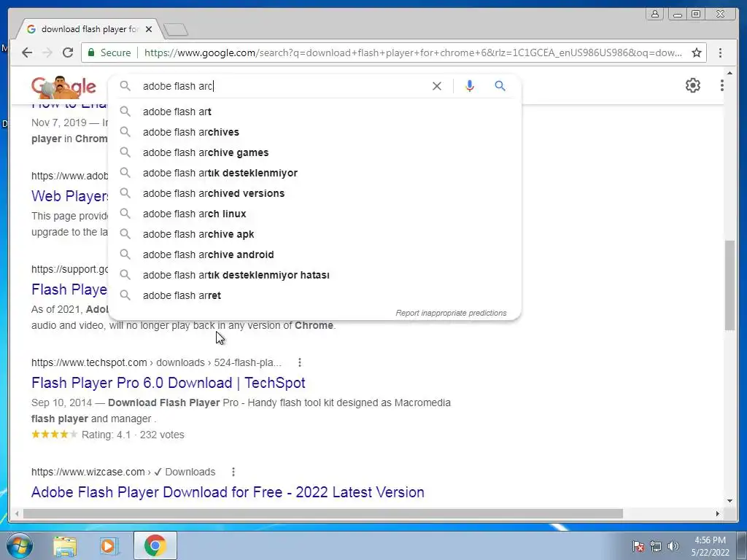Click the address bar URL
747x560 pixels.
(413, 52)
